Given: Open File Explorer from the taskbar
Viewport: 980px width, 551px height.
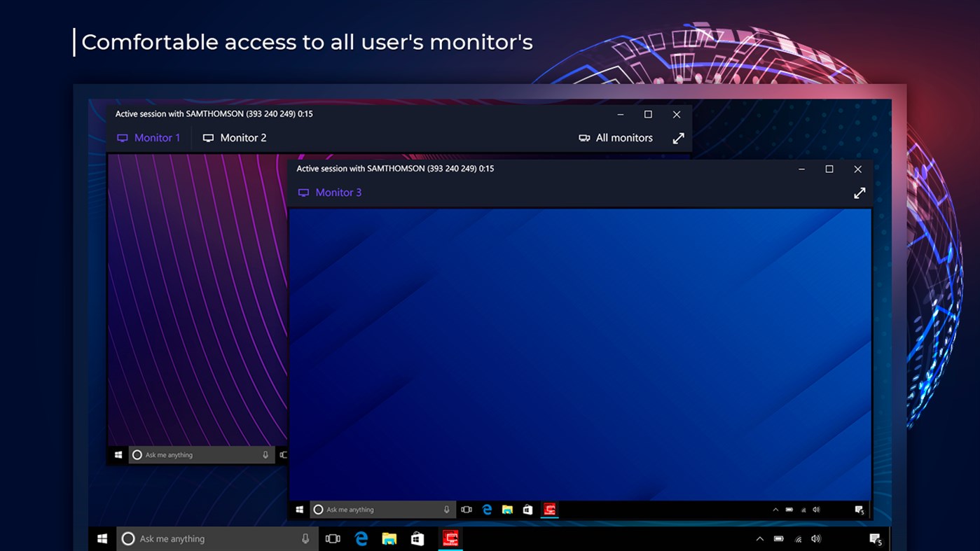Looking at the screenshot, I should (x=389, y=538).
